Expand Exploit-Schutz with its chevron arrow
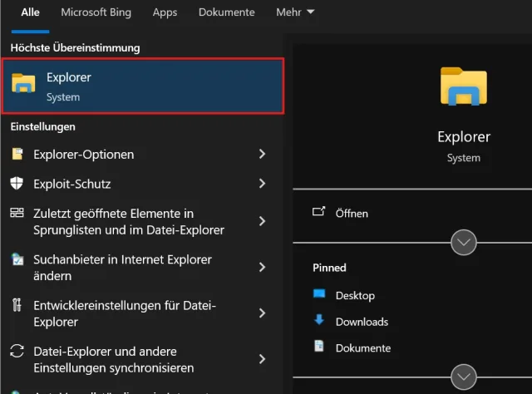532x394 pixels. [262, 183]
